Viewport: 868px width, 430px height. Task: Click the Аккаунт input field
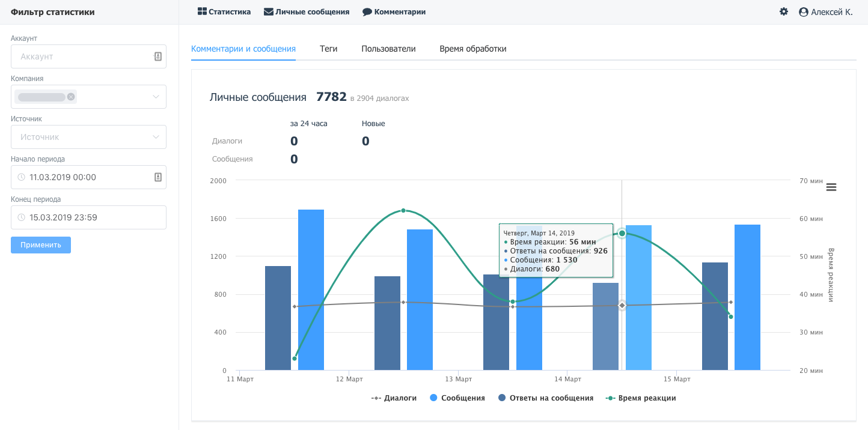84,56
